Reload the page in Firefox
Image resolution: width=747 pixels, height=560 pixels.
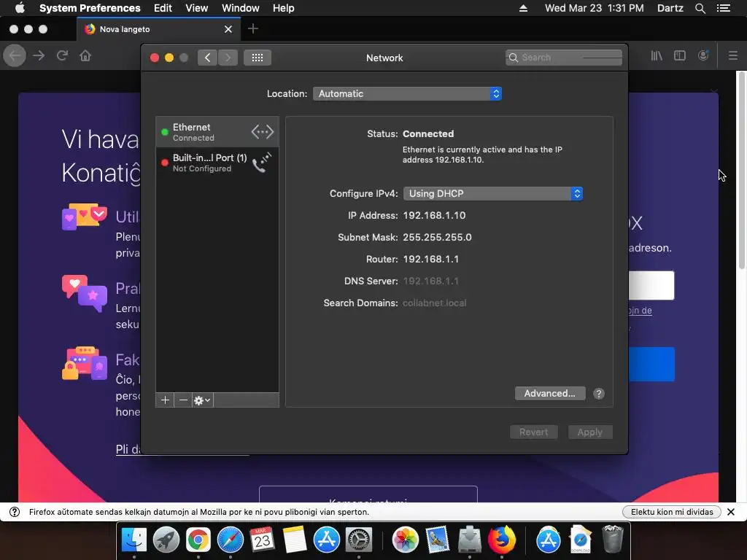[62, 55]
